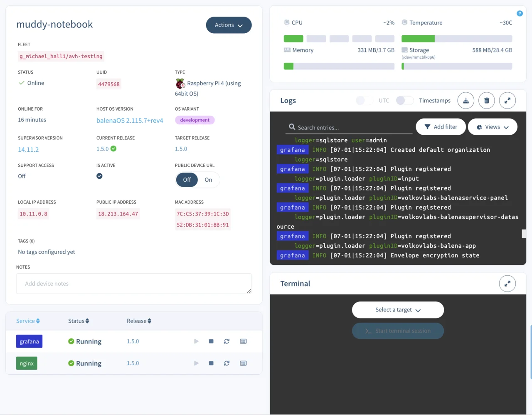Image resolution: width=532 pixels, height=415 pixels.
Task: Clear logs with the trash icon
Action: [x=486, y=101]
